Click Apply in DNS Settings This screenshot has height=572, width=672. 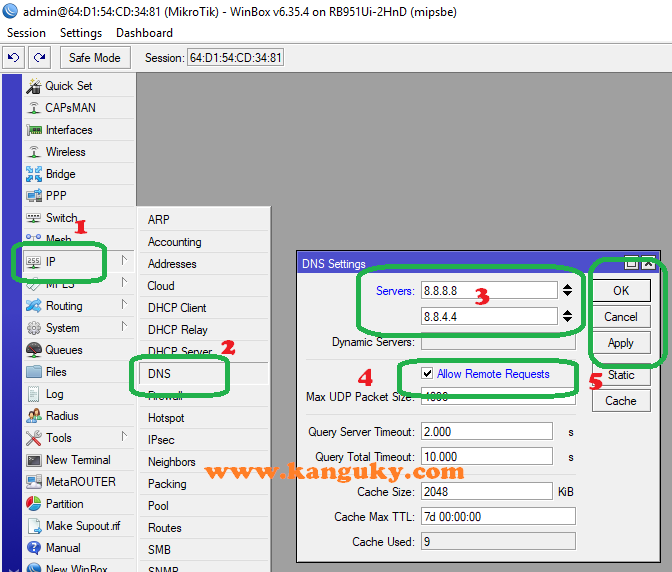coord(621,343)
